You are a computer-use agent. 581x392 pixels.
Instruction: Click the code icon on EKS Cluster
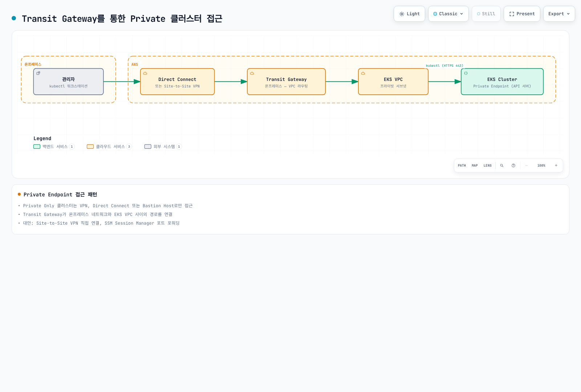point(466,73)
